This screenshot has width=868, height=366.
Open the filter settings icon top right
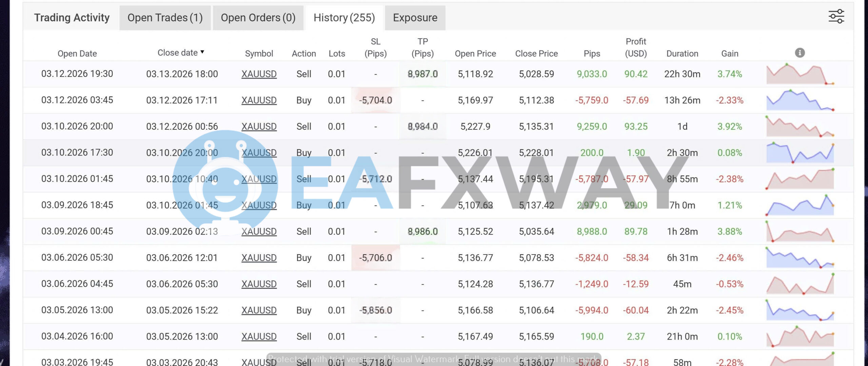tap(836, 16)
